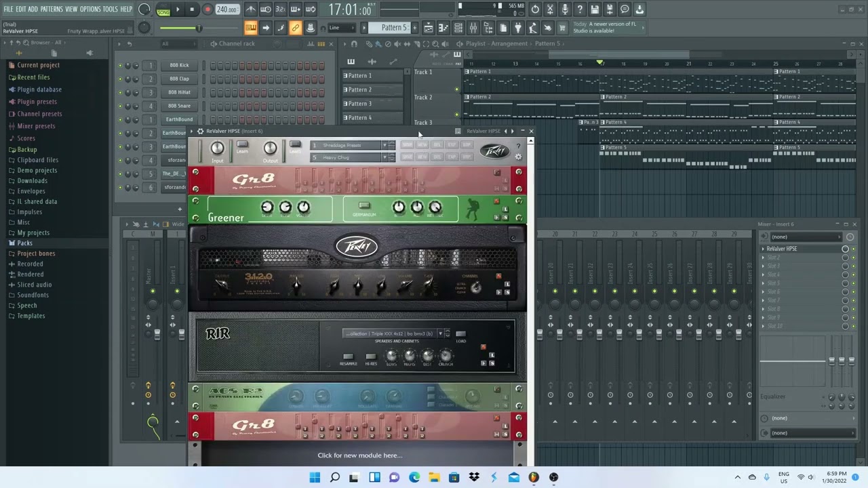Click the Peavey logo in ReValver header
The image size is (868, 488).
click(x=494, y=151)
